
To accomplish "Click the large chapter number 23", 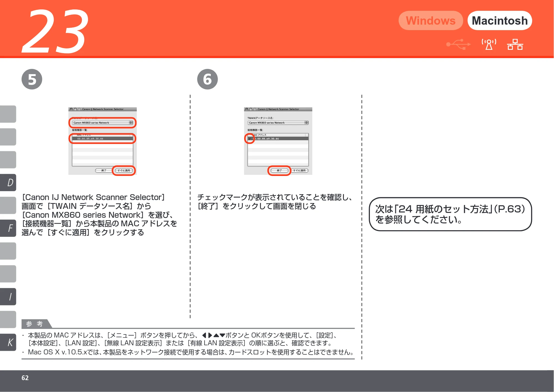I will pyautogui.click(x=55, y=31).
